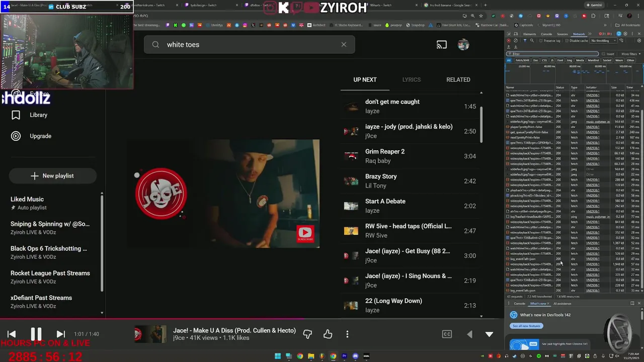644x362 pixels.
Task: Enable the Disable cache checkbox
Action: click(567, 41)
